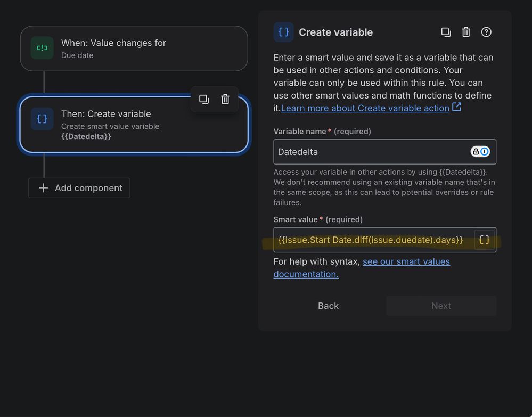Click the Next button
The image size is (532, 417).
[441, 306]
